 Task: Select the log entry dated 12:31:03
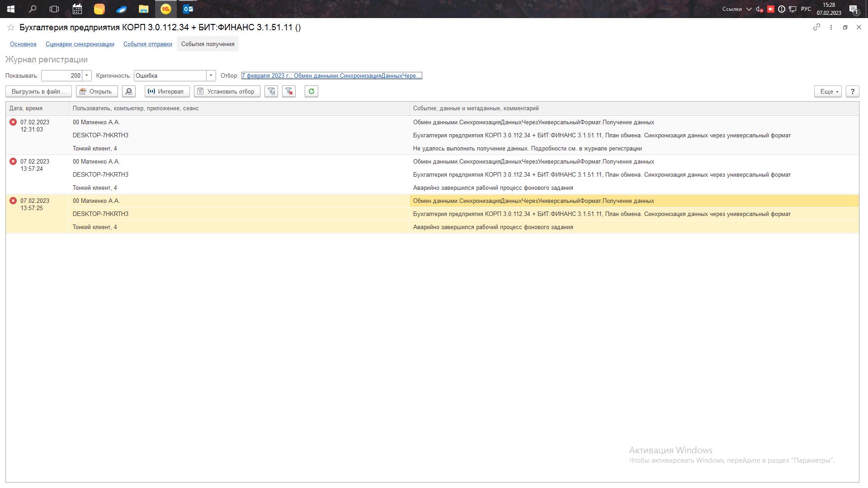432,135
